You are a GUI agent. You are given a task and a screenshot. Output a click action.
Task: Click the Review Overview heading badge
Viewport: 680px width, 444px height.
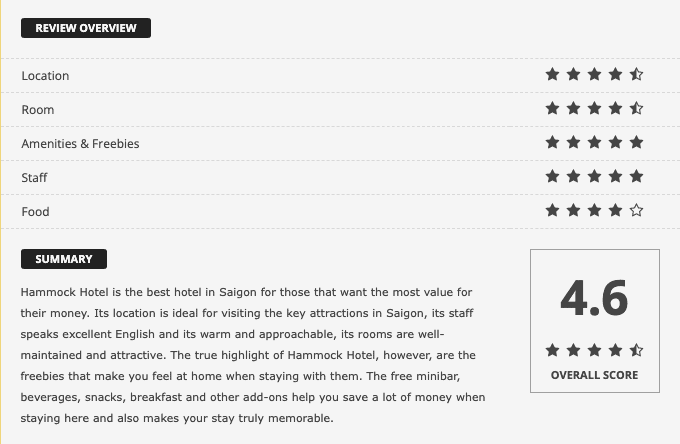click(86, 28)
